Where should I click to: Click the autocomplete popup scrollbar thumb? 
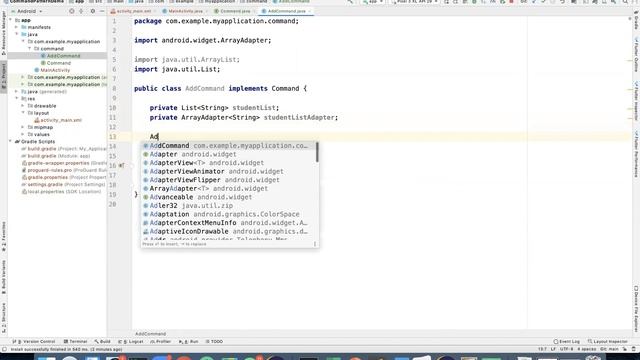coord(317,151)
